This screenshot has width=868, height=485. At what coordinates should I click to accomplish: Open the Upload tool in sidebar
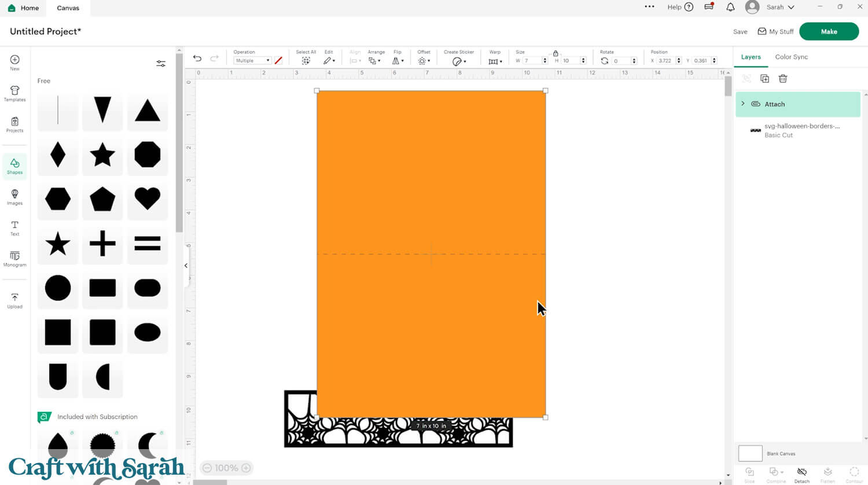(x=14, y=300)
